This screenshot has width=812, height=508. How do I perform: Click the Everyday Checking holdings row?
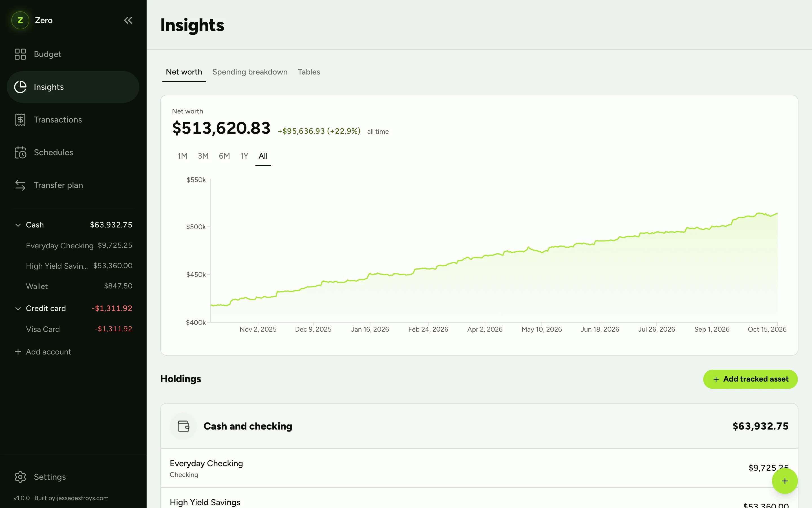point(479,468)
